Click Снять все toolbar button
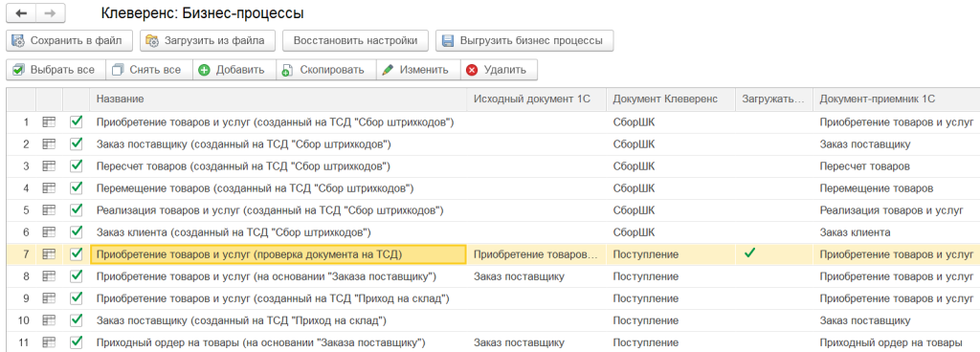 coord(148,70)
